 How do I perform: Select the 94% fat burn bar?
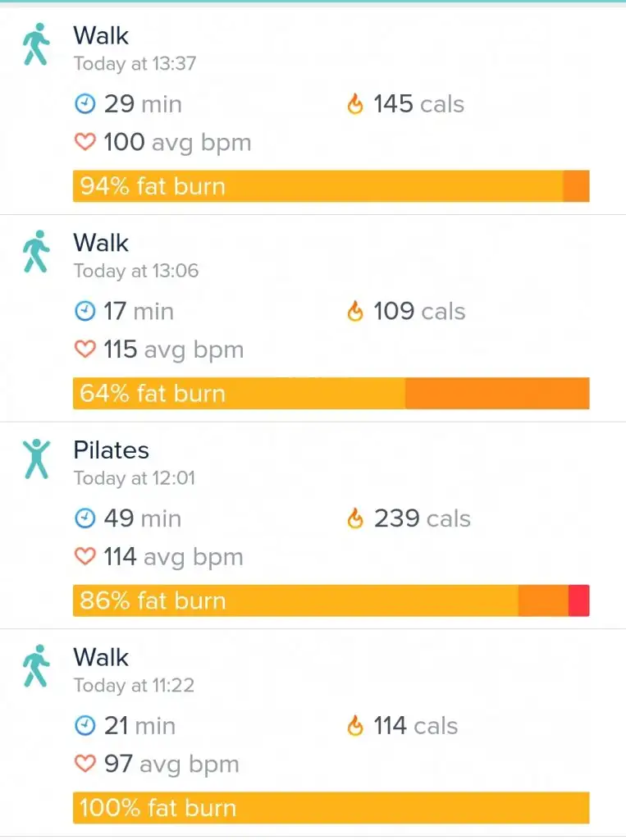331,186
